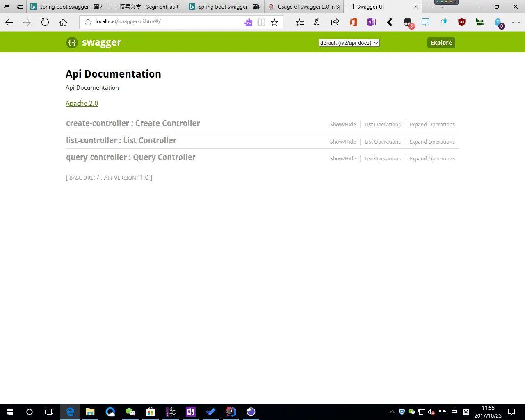Switch to 'Usage of Swagger 2.0' tab
This screenshot has height=420, width=525.
pos(304,7)
